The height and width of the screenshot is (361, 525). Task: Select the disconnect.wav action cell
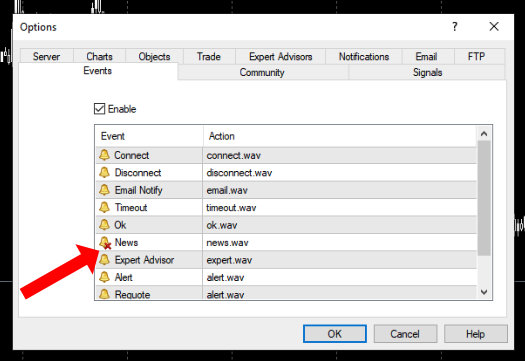pyautogui.click(x=340, y=173)
